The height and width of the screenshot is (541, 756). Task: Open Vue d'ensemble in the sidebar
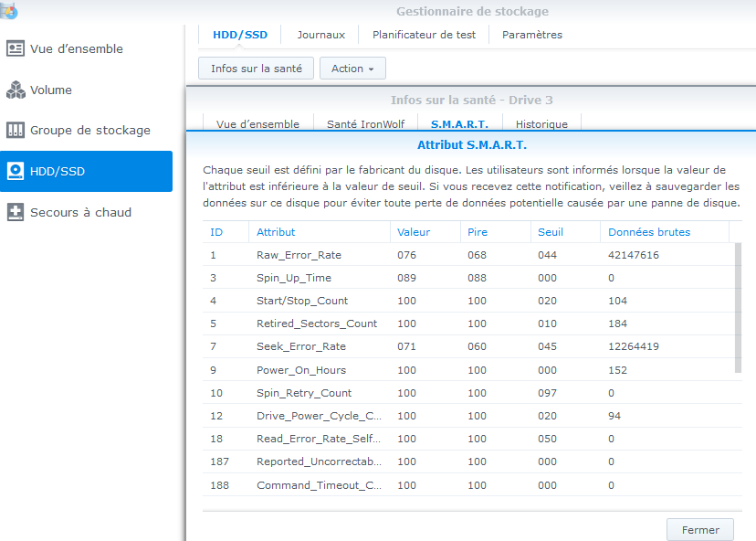(87, 48)
